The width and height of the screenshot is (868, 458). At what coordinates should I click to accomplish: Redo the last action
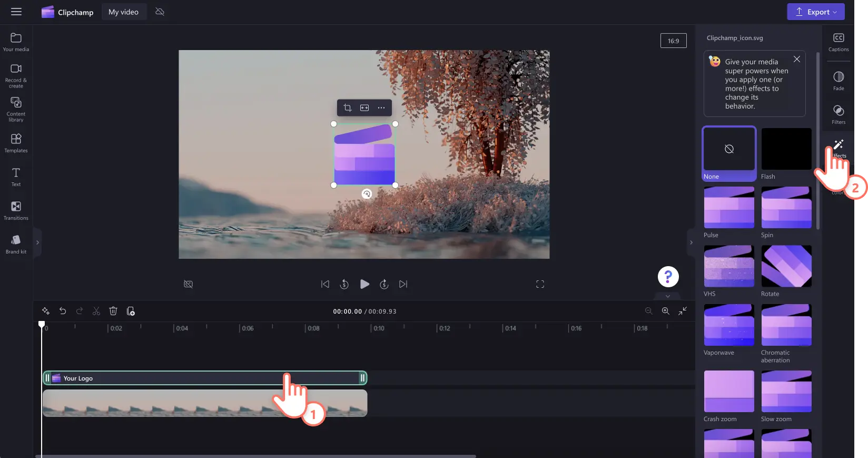[x=80, y=311]
